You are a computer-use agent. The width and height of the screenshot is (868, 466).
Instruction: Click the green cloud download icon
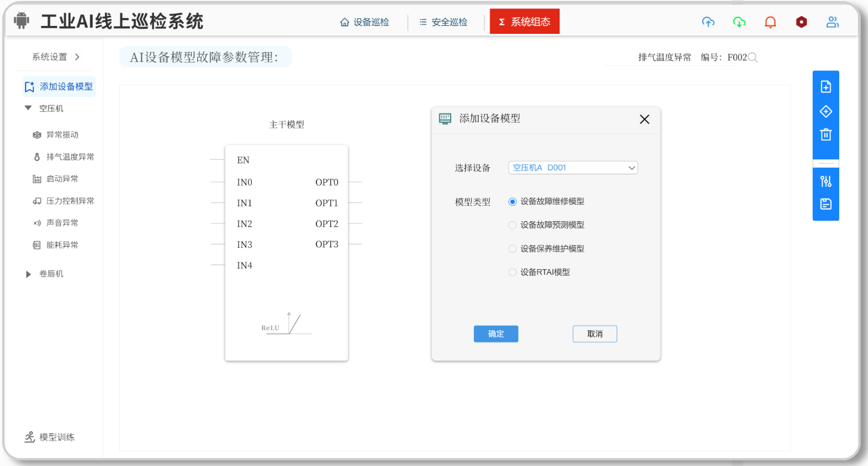point(739,22)
